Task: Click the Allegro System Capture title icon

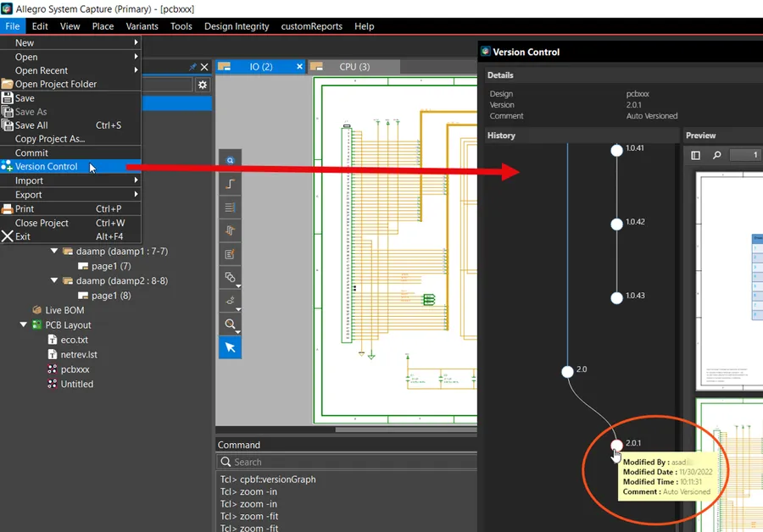Action: coord(7,8)
